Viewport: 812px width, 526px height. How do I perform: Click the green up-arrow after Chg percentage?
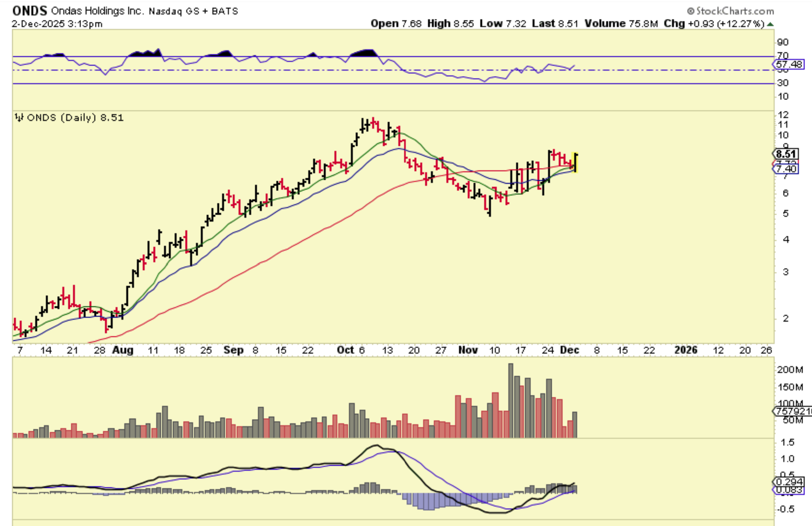[x=770, y=24]
